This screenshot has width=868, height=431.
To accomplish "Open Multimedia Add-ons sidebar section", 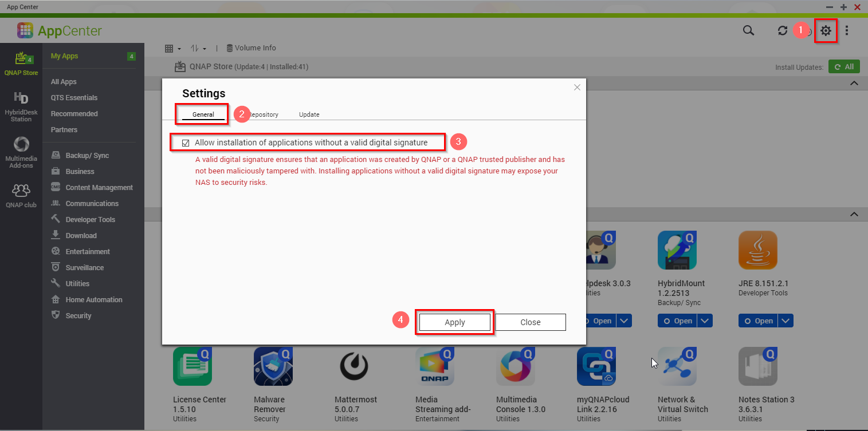I will (x=21, y=153).
